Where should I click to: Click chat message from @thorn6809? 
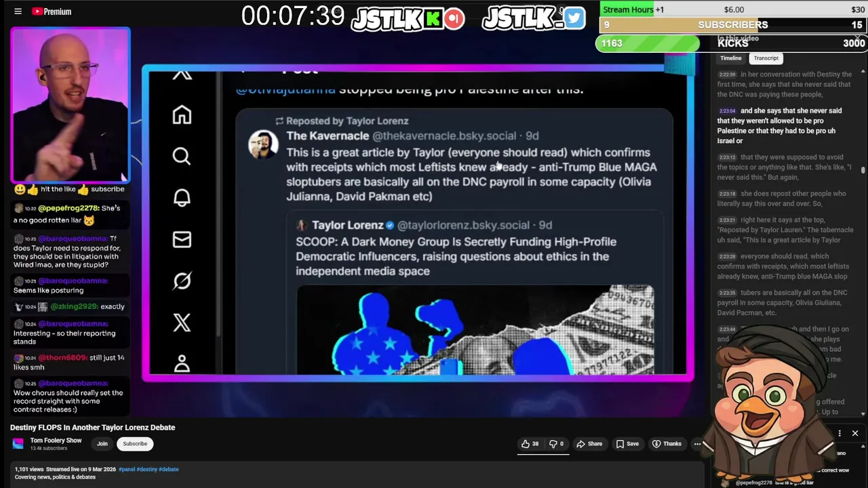[x=68, y=362]
